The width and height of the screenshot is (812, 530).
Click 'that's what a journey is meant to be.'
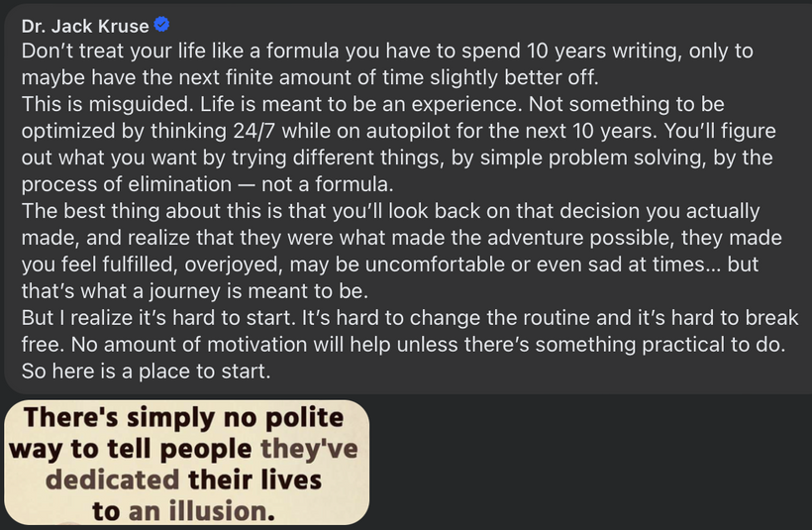(x=195, y=291)
